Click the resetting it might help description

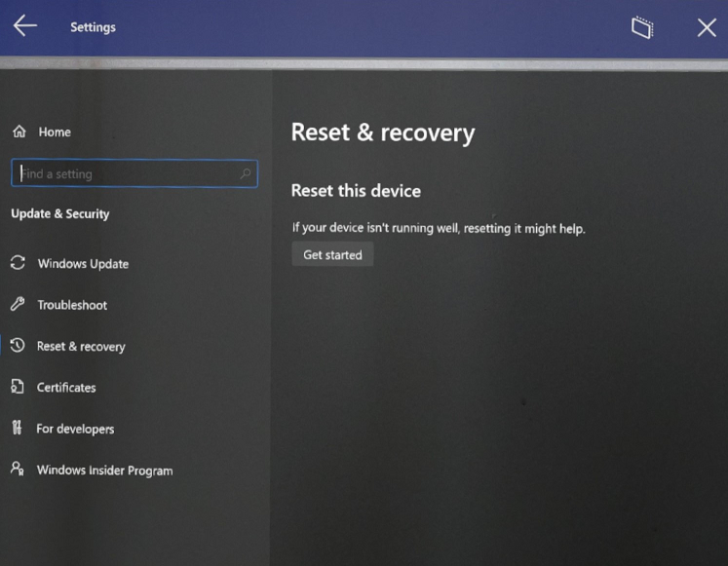click(x=439, y=228)
